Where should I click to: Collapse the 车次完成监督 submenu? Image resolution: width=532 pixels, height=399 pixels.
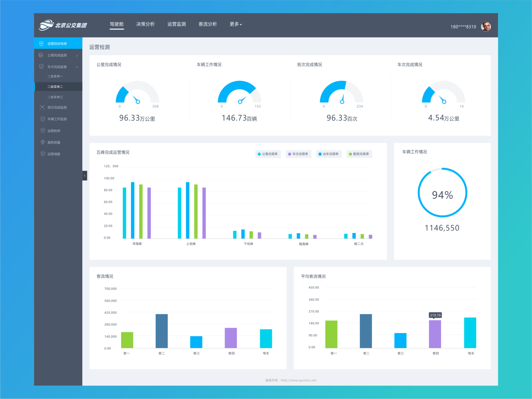(x=77, y=66)
